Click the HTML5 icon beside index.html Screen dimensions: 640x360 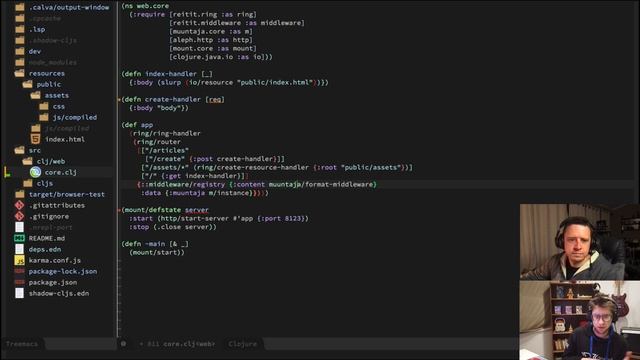tap(36, 139)
